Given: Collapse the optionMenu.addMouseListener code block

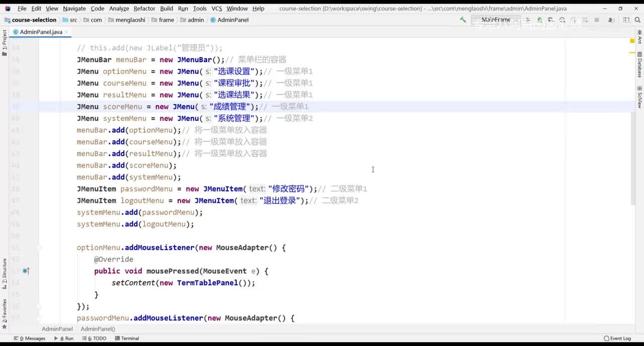Looking at the screenshot, I should pos(39,247).
